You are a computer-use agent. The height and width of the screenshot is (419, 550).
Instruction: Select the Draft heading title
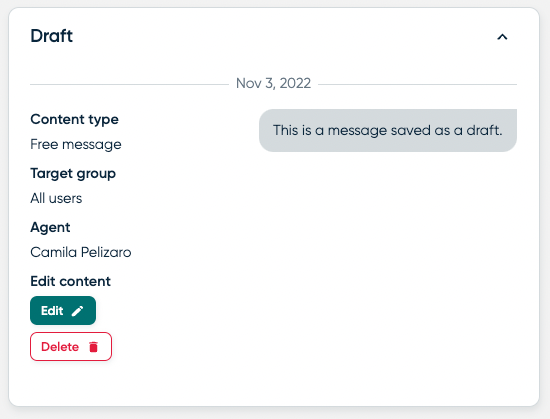click(x=52, y=36)
